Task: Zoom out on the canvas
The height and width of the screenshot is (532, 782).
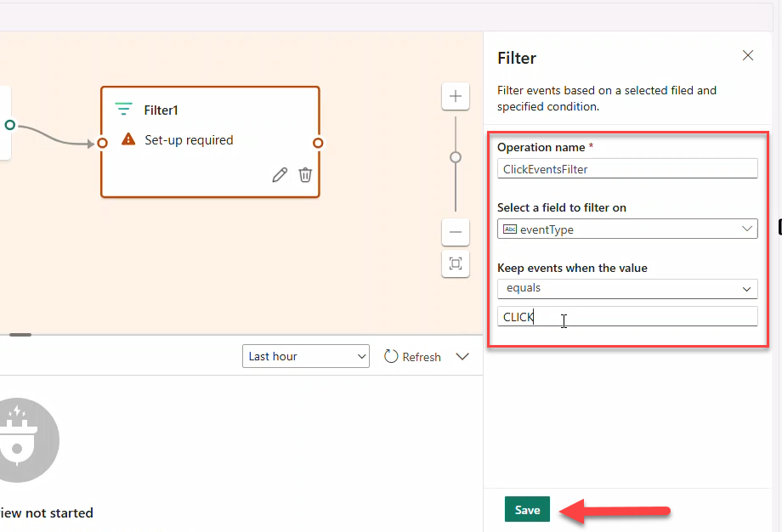Action: [x=455, y=232]
